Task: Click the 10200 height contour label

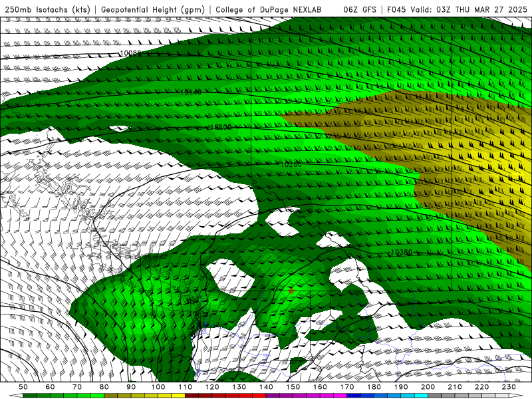Action: click(x=221, y=127)
